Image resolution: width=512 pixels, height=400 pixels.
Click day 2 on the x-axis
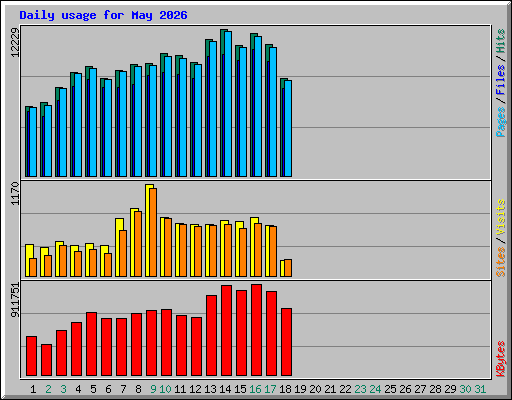48,389
